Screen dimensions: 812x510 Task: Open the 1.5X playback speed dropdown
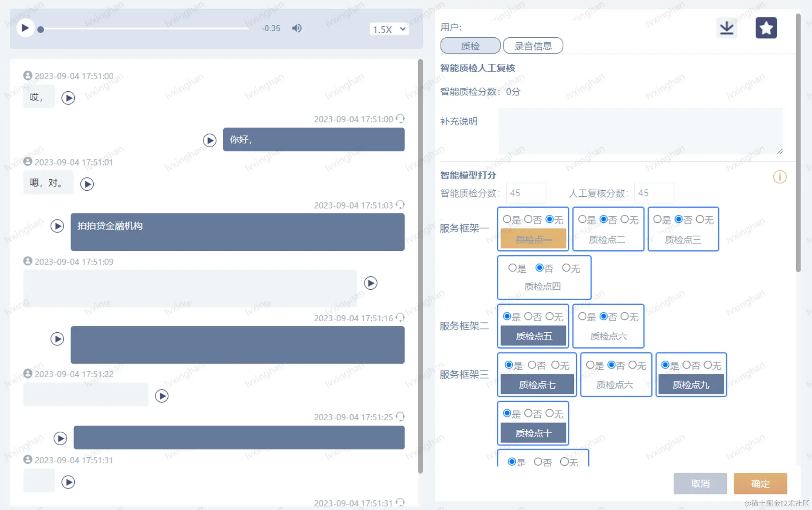(x=389, y=29)
